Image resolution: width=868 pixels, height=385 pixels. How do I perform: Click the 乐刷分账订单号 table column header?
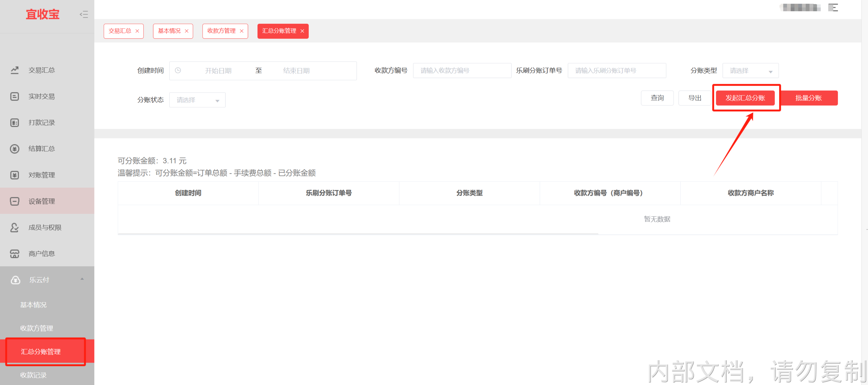pos(328,193)
